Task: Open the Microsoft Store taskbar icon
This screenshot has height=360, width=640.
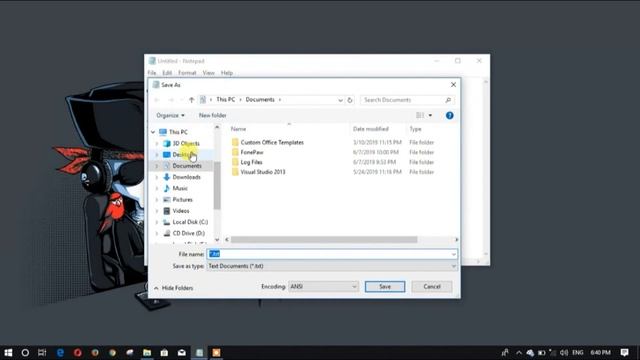Action: click(164, 352)
